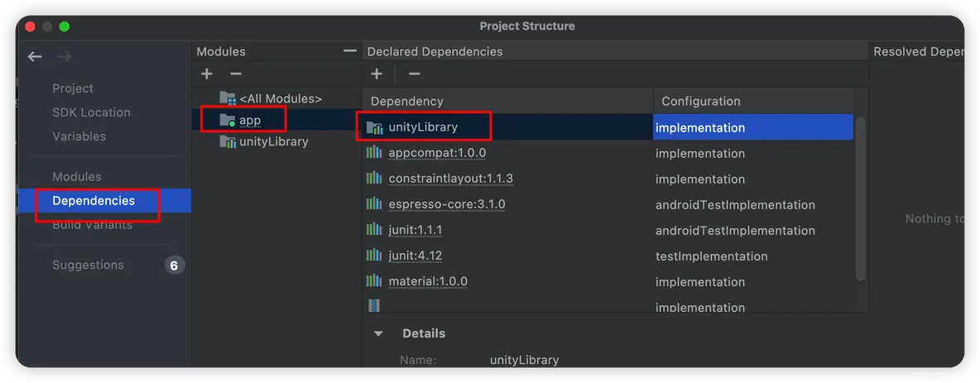Click the dependencies list vertical scrollbar
Screen dimensions: 980x383
861,199
